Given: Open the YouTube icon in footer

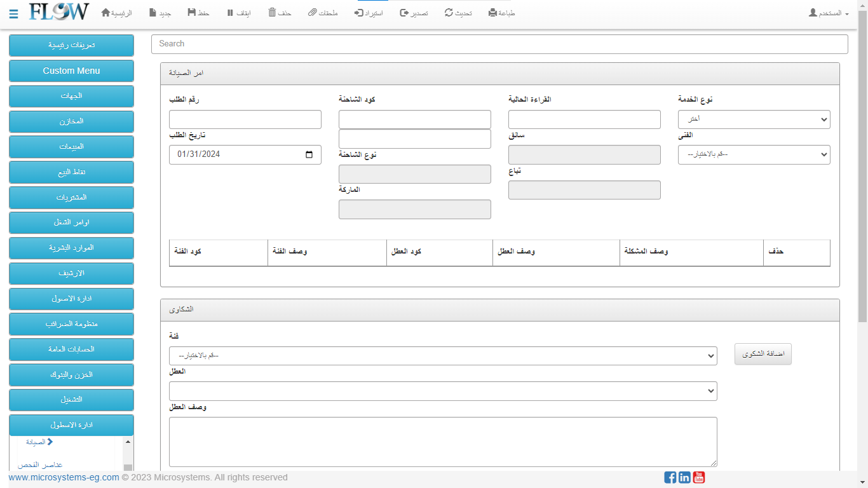Looking at the screenshot, I should click(x=699, y=477).
